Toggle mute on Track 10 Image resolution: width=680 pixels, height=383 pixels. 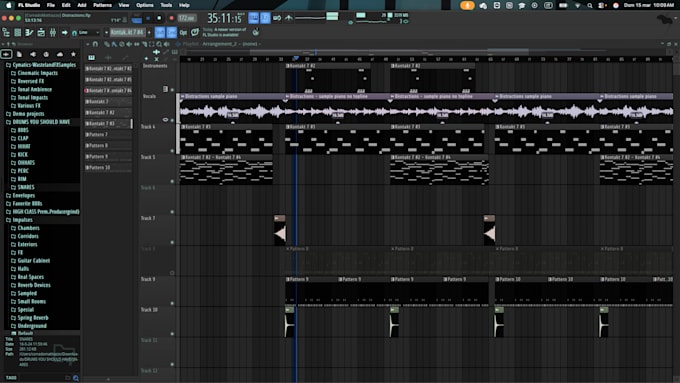pyautogui.click(x=172, y=334)
